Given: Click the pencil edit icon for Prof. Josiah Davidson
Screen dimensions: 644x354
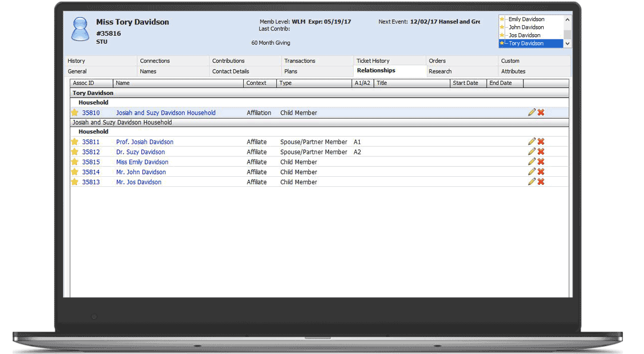Looking at the screenshot, I should (531, 141).
